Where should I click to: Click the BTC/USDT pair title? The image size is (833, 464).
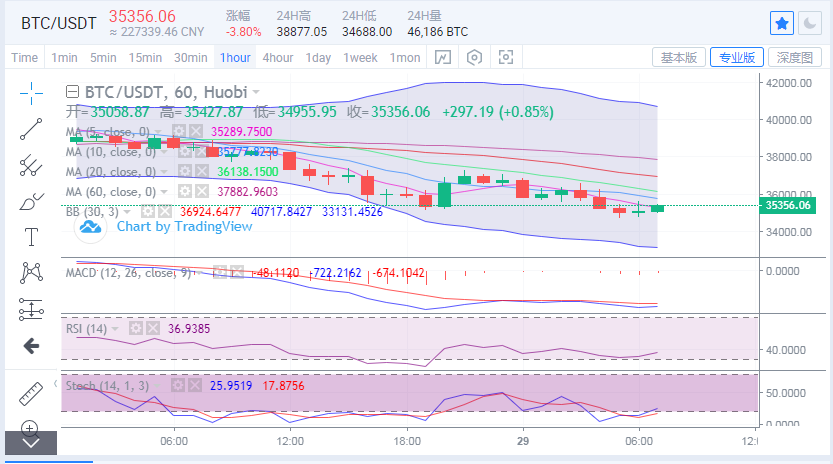tap(58, 23)
